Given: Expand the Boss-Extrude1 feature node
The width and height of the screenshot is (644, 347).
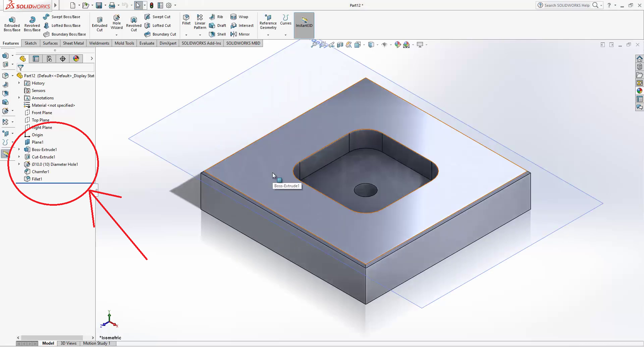Looking at the screenshot, I should tap(19, 149).
